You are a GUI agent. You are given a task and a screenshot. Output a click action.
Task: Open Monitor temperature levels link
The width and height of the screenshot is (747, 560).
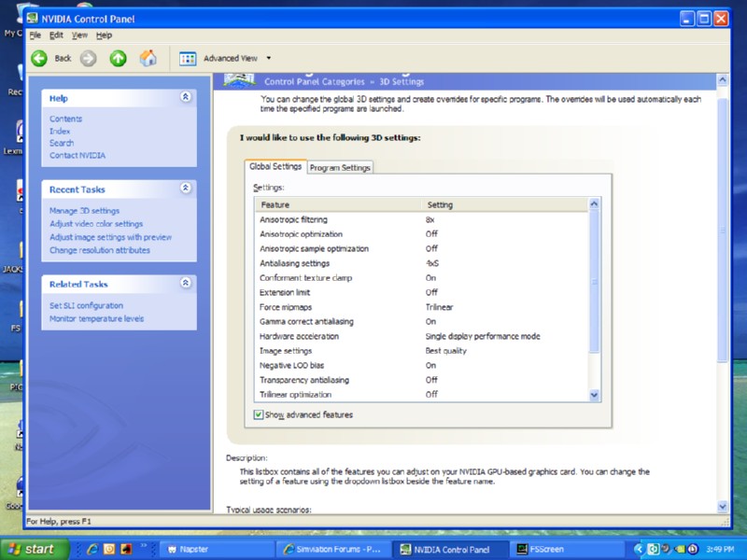[x=96, y=318]
